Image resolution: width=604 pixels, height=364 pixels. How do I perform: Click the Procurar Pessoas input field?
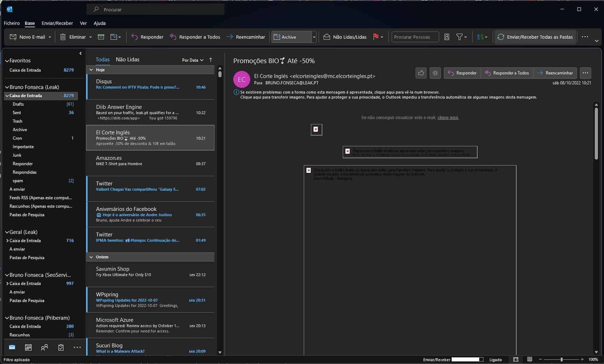415,37
